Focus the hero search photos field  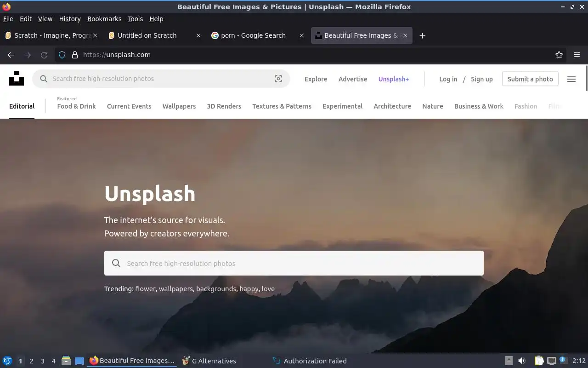coord(294,263)
